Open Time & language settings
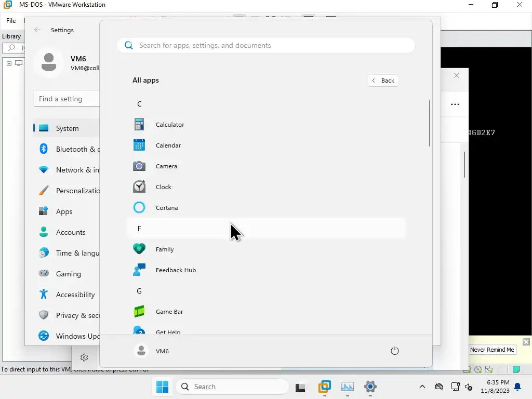The height and width of the screenshot is (399, 532). tap(66, 253)
